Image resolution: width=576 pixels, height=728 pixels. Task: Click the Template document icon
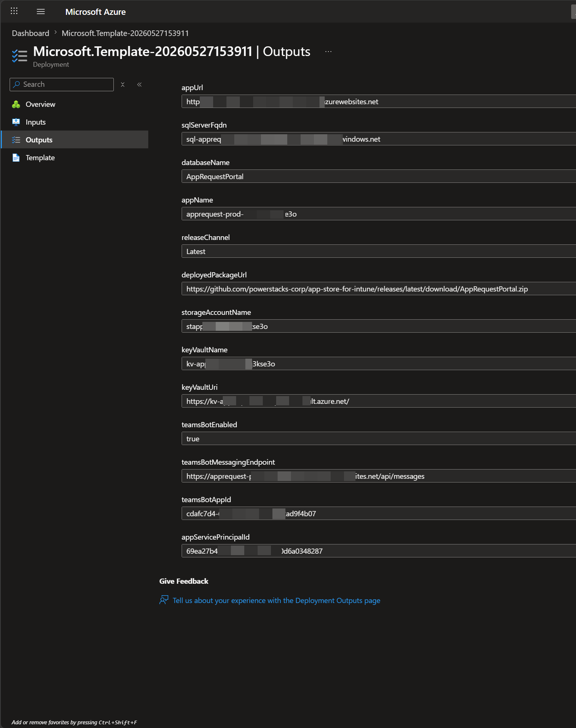click(16, 158)
